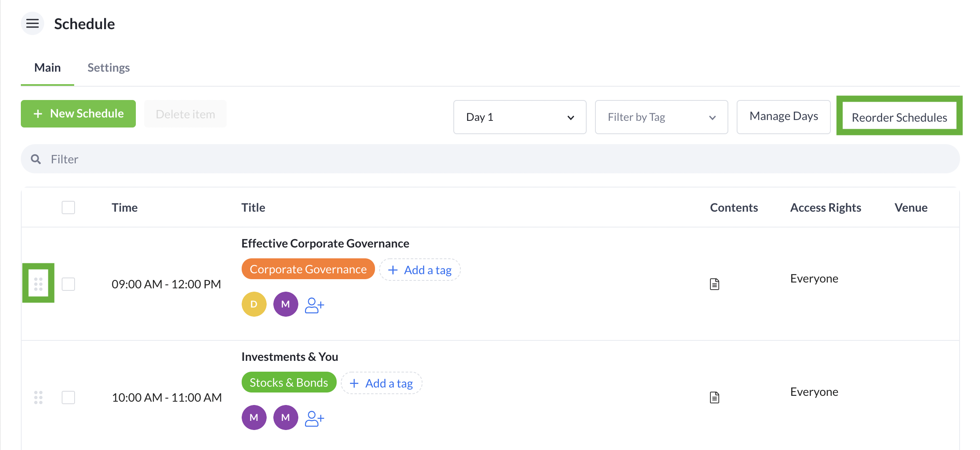The height and width of the screenshot is (450, 980).
Task: Open the Filter by Tag dropdown
Action: coord(661,117)
